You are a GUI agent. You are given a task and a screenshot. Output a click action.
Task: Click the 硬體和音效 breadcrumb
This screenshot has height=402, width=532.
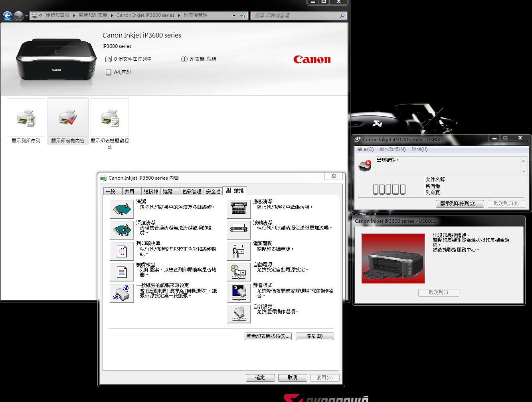[x=57, y=15]
